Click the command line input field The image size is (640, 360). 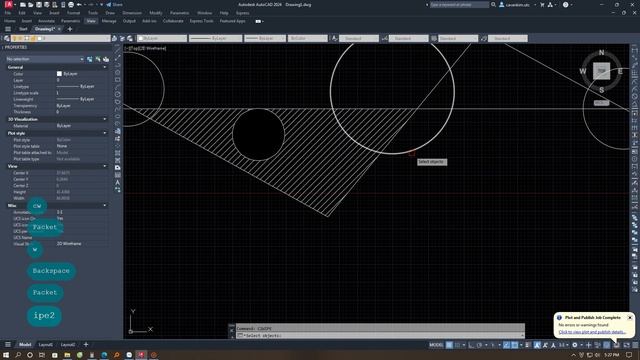[x=380, y=335]
